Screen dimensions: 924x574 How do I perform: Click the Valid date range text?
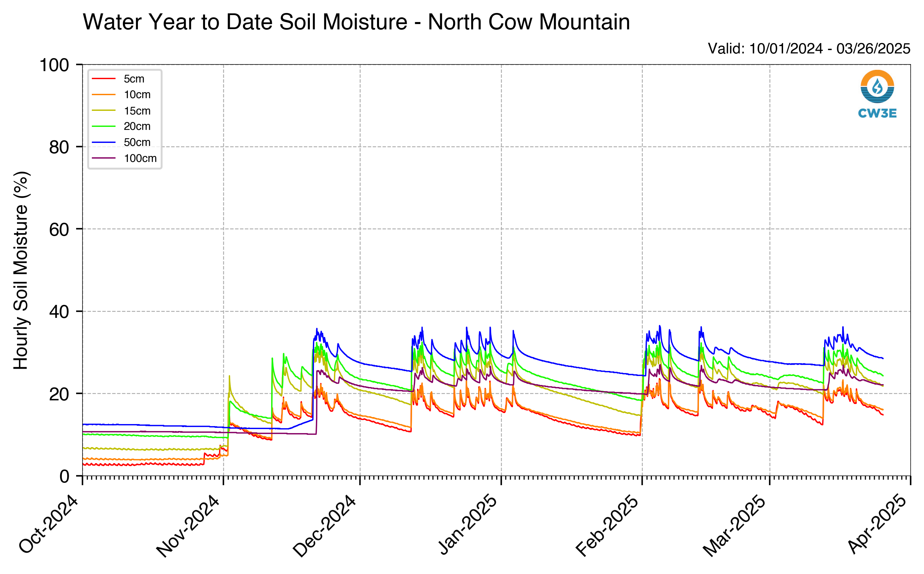point(809,49)
